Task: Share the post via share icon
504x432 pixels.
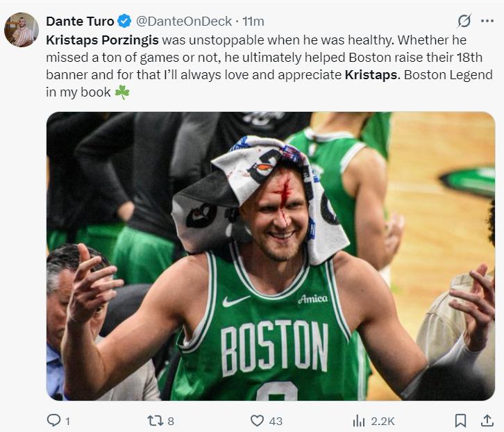Action: pos(487,420)
